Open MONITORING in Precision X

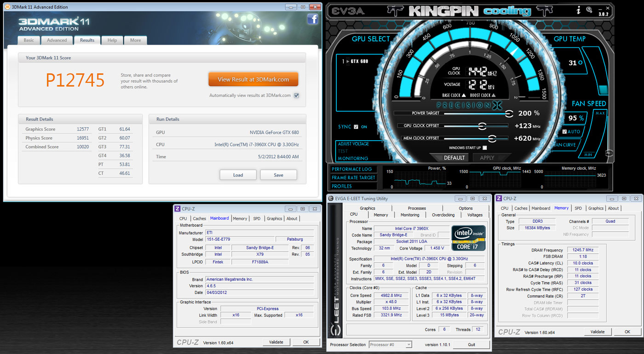coord(353,159)
